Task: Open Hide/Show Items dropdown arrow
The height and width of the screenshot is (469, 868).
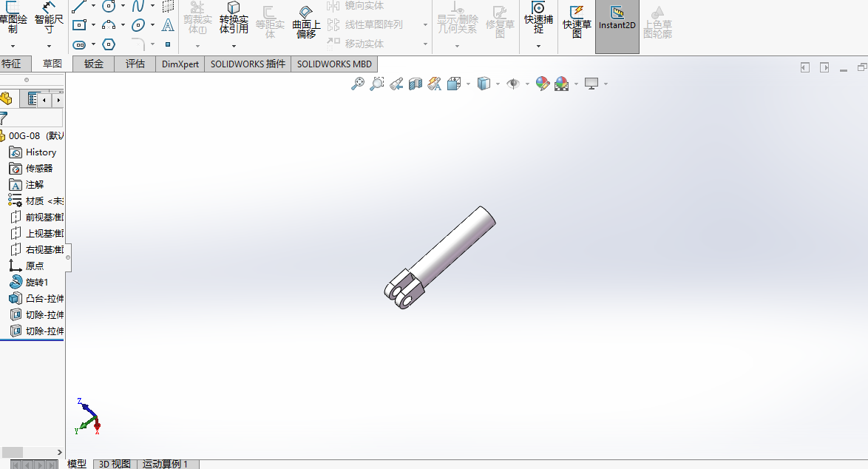Action: [527, 84]
